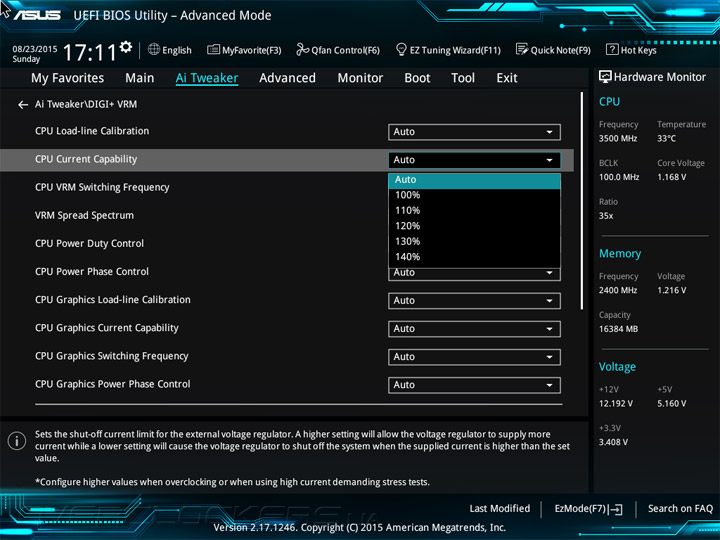Open Quick Note(F9) icon

tap(522, 50)
